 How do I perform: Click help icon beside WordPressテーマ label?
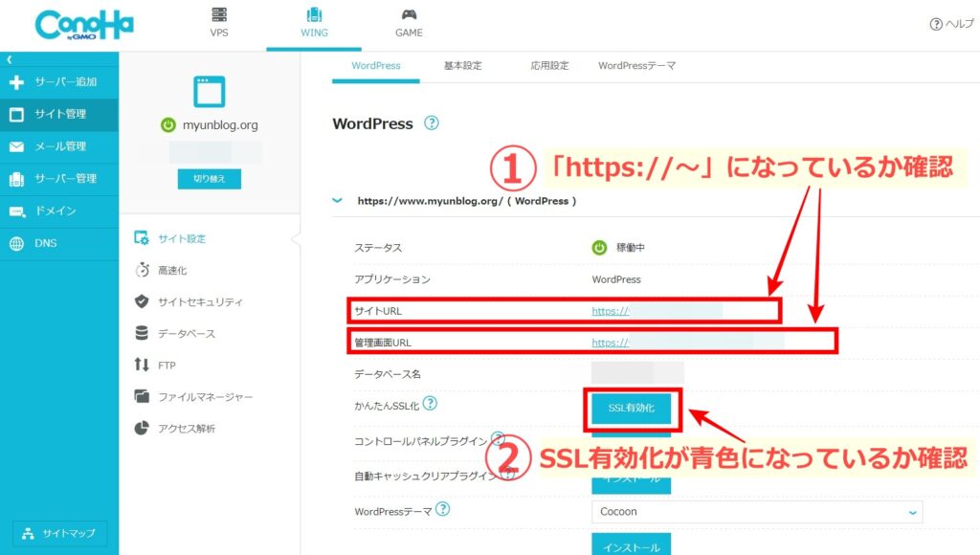(442, 509)
